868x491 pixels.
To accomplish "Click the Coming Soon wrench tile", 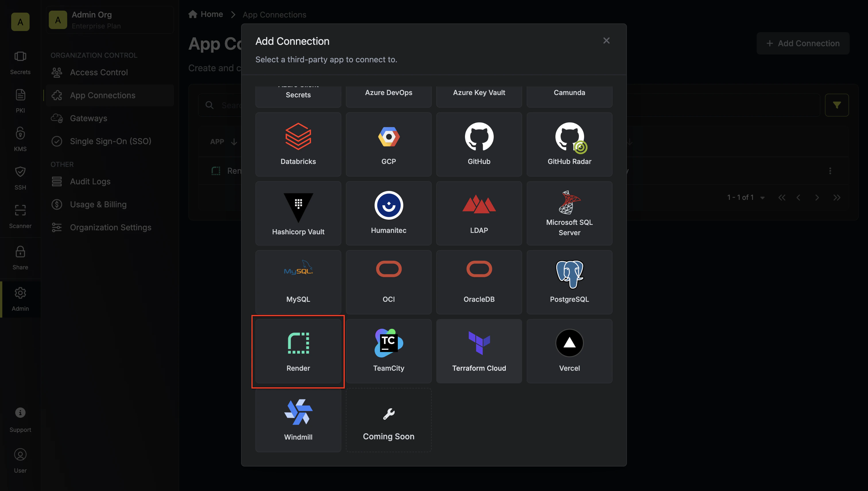I will coord(388,420).
